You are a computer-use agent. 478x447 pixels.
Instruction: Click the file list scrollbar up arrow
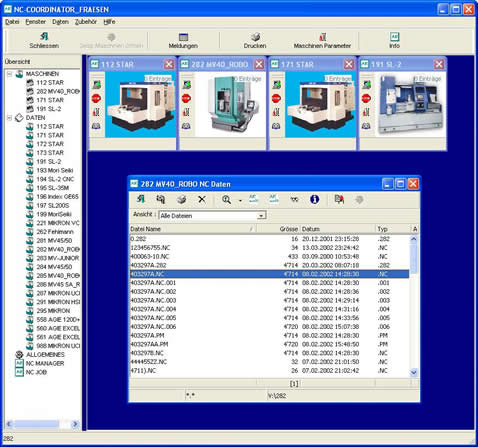tap(414, 239)
